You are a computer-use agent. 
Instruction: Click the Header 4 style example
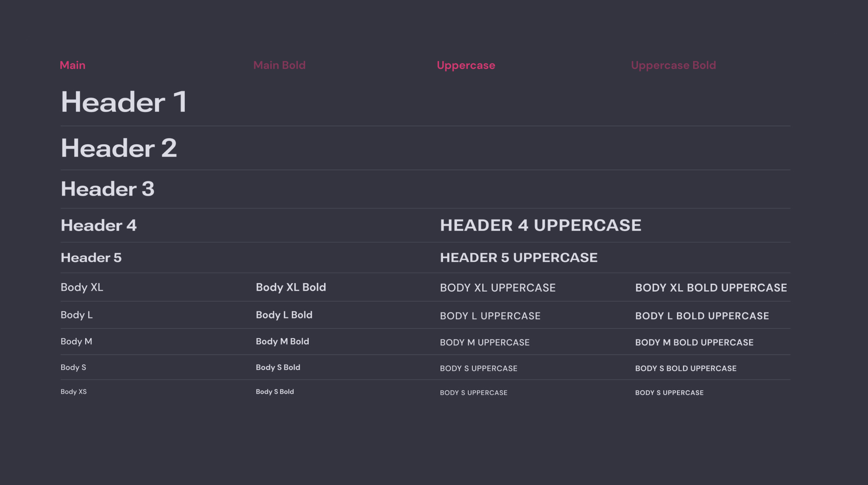[x=98, y=225]
